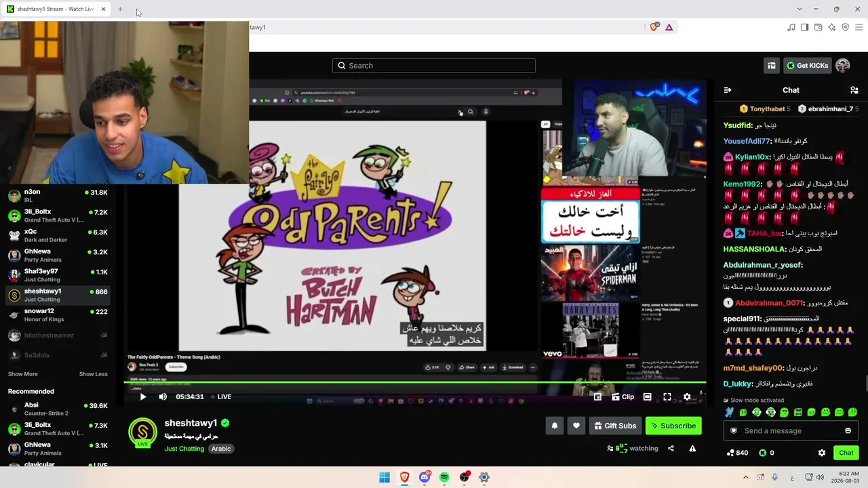Toggle the browser sidebar panel
Image resolution: width=868 pixels, height=488 pixels.
tap(804, 27)
